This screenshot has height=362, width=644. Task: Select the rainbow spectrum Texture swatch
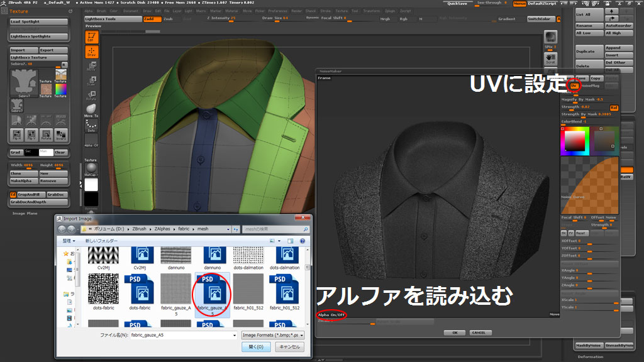60,89
